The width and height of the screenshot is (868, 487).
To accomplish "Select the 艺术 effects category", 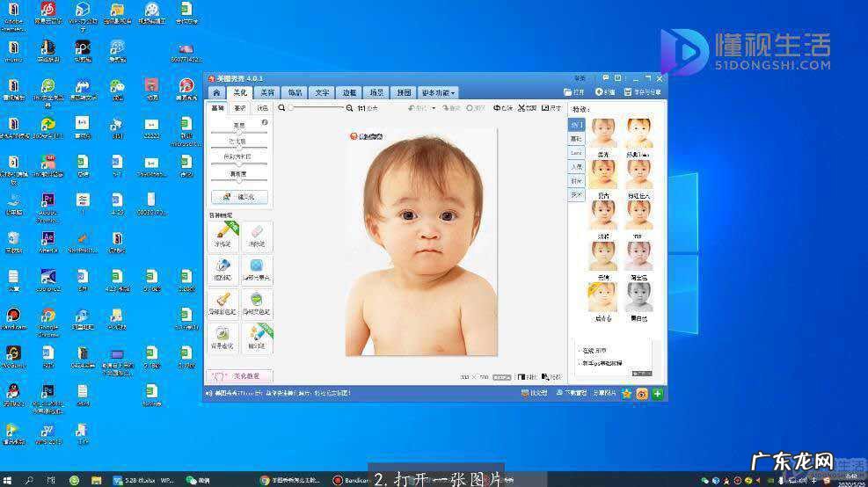I will [x=576, y=194].
